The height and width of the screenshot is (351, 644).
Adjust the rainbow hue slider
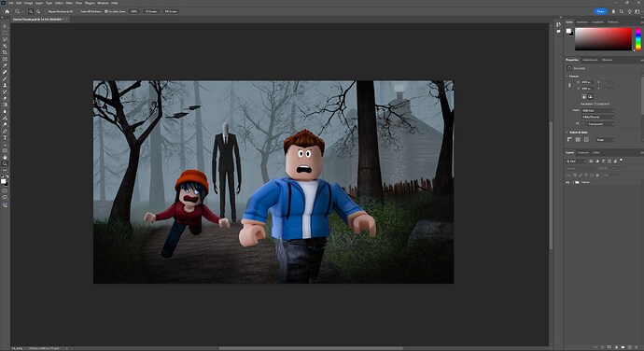pyautogui.click(x=638, y=39)
